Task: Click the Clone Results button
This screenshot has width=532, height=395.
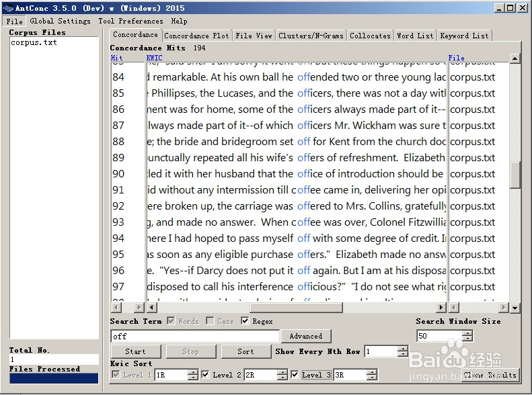Action: pyautogui.click(x=490, y=375)
